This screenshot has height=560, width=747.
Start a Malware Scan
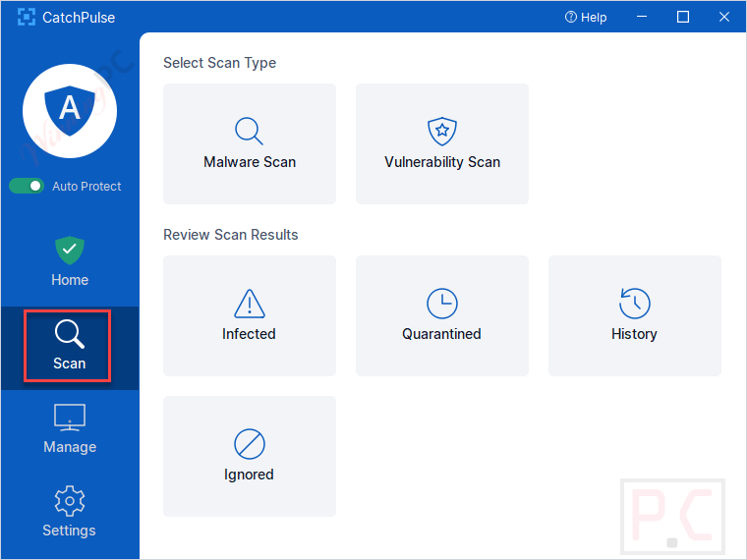(x=250, y=143)
